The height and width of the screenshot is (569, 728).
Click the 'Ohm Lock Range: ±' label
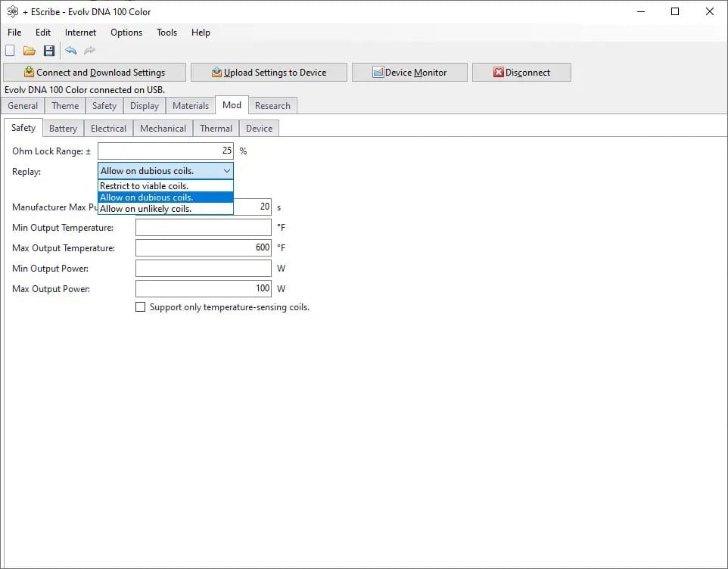(x=51, y=151)
